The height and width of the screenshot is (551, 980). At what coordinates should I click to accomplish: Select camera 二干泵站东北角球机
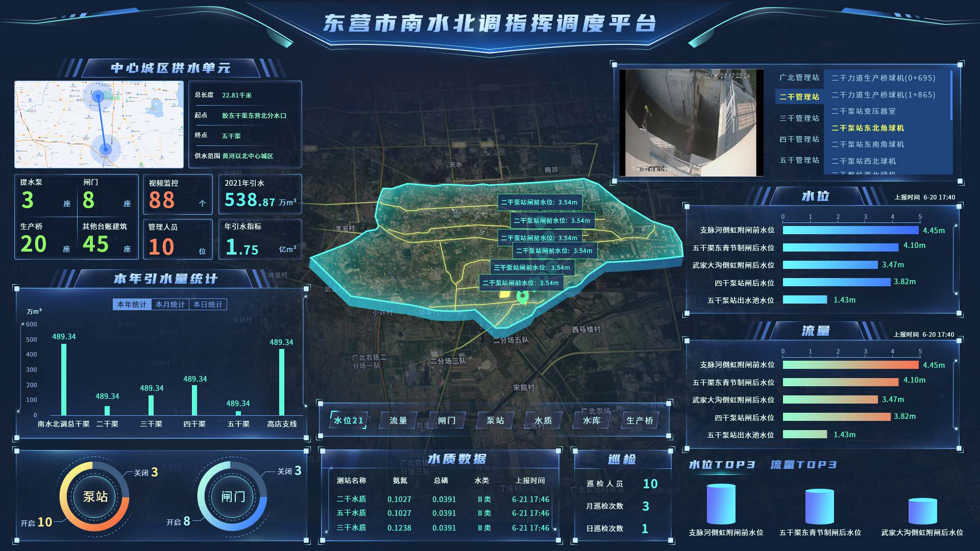[868, 128]
